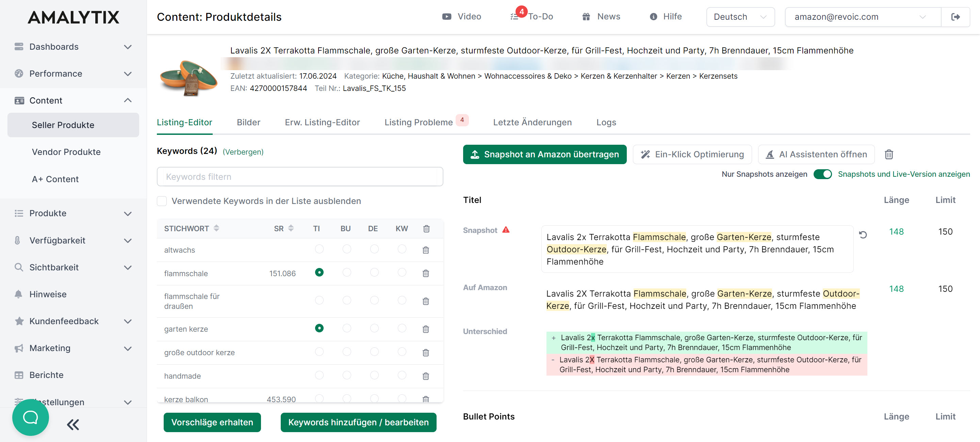Delete the altwachs keyword row

[426, 250]
